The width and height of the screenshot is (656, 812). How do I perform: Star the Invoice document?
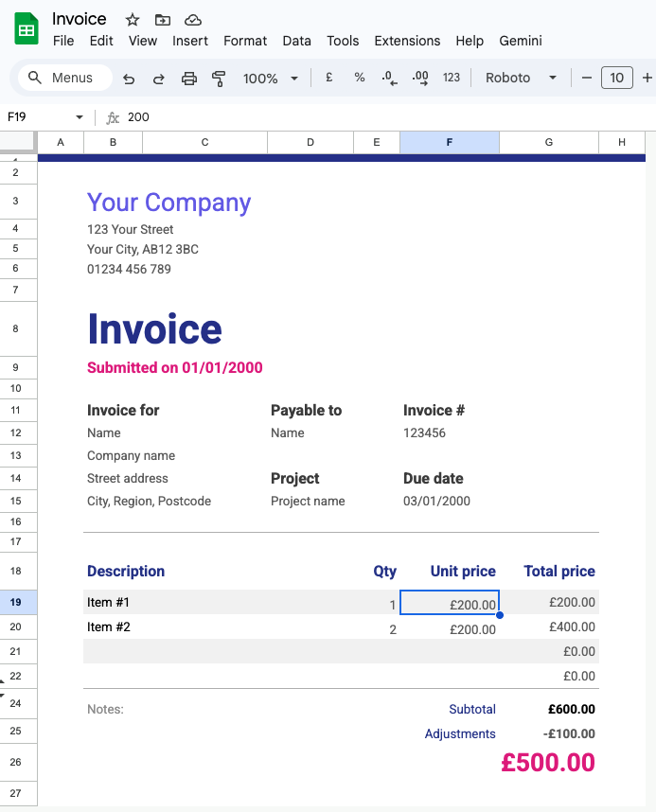[x=133, y=20]
